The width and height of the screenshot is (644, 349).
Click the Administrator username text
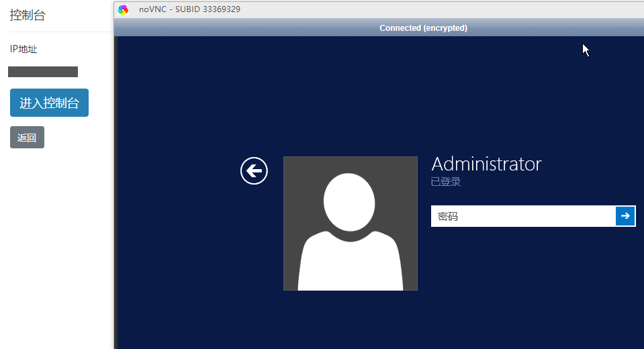click(x=486, y=164)
